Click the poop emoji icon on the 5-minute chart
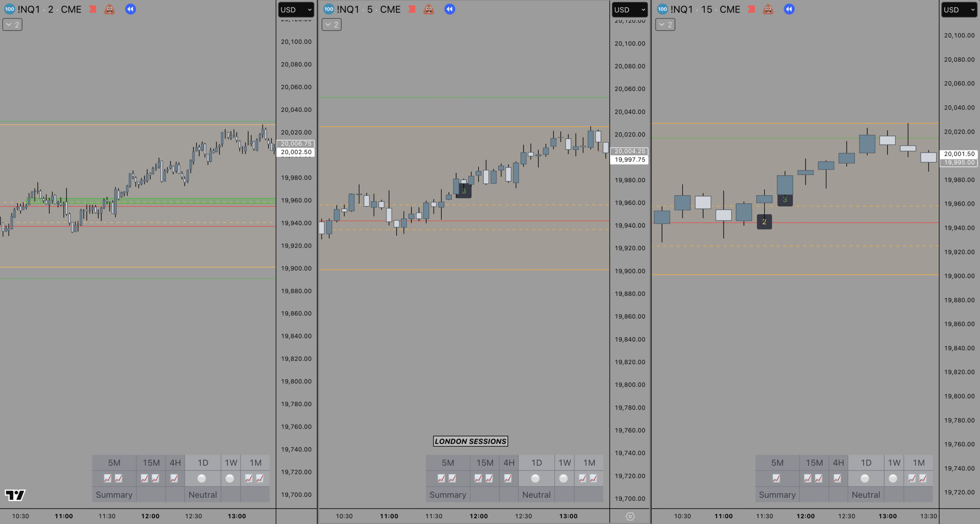Viewport: 980px width, 524px height. (x=428, y=9)
